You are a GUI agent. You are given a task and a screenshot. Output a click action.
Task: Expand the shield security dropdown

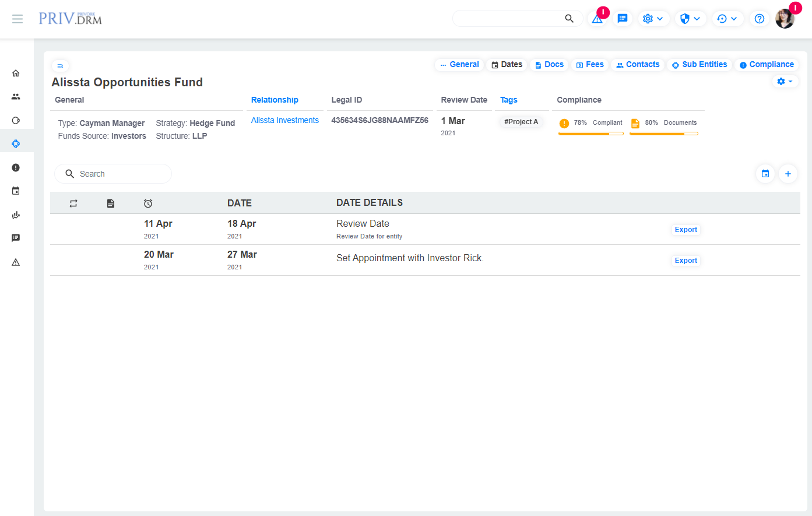point(690,19)
